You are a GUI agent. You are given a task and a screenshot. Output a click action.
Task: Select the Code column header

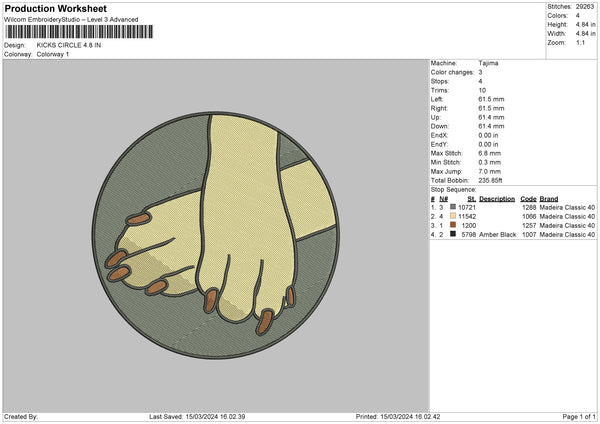point(529,198)
